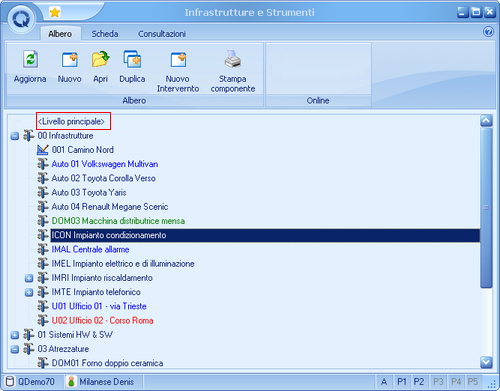Viewport: 500px width, 391px height.
Task: Select IMAL Centrale allarme row
Action: click(x=90, y=249)
